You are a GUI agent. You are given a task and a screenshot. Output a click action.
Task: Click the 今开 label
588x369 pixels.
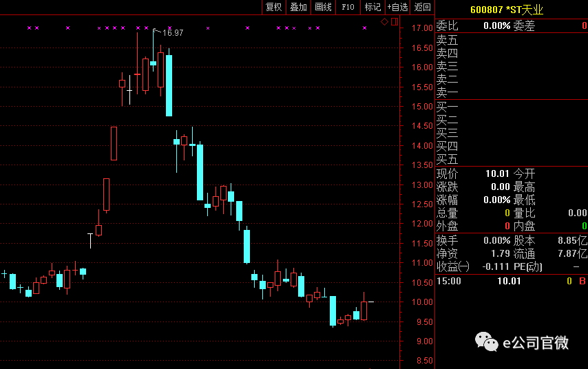tap(524, 173)
